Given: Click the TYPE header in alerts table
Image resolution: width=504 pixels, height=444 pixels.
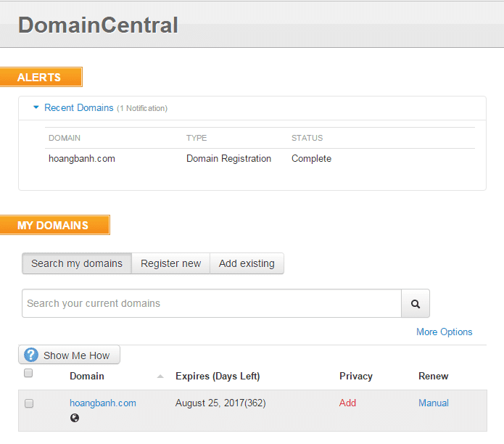Looking at the screenshot, I should click(197, 138).
